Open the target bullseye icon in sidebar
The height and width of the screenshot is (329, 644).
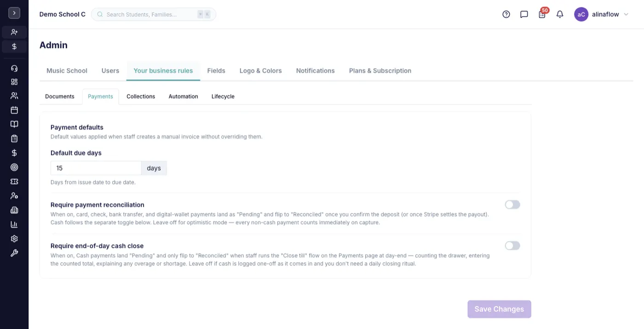coord(14,167)
